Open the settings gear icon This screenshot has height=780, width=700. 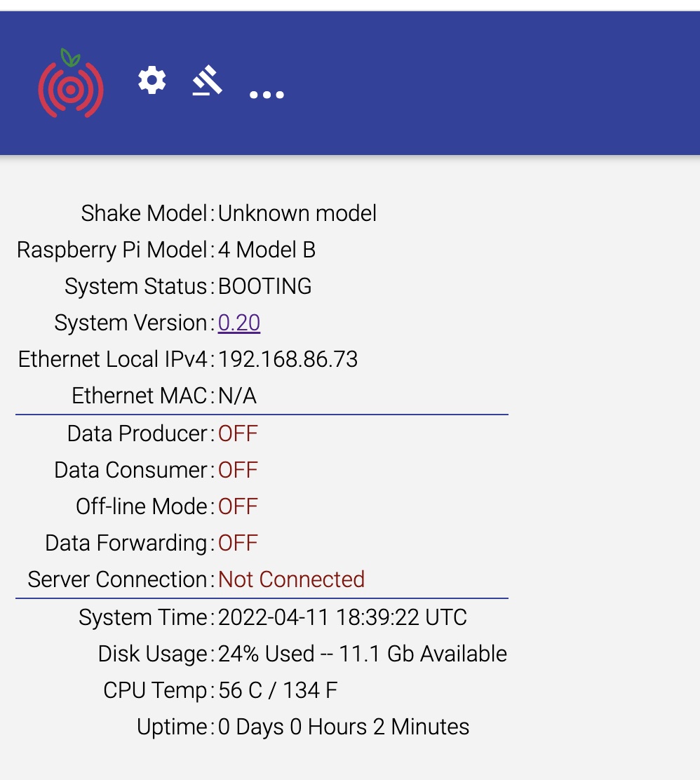coord(152,79)
